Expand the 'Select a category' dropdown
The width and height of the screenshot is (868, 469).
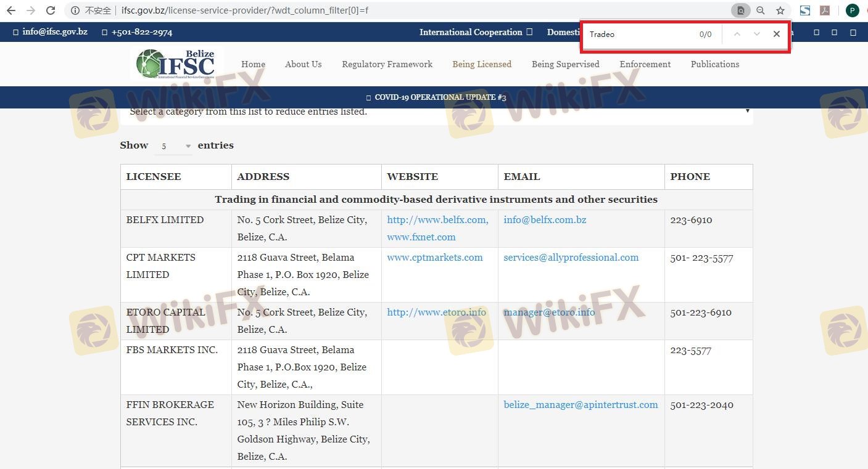(436, 112)
